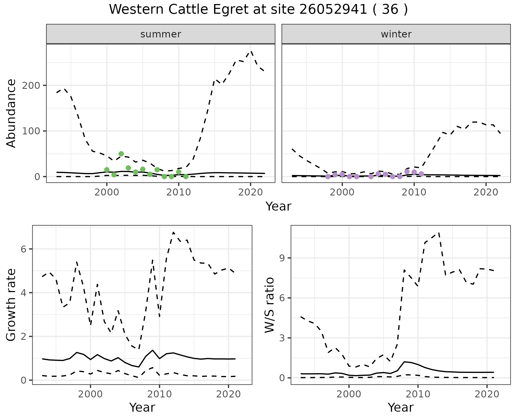Click the Year label under the W/S ratio plot
This screenshot has width=517, height=420.
pos(400,407)
